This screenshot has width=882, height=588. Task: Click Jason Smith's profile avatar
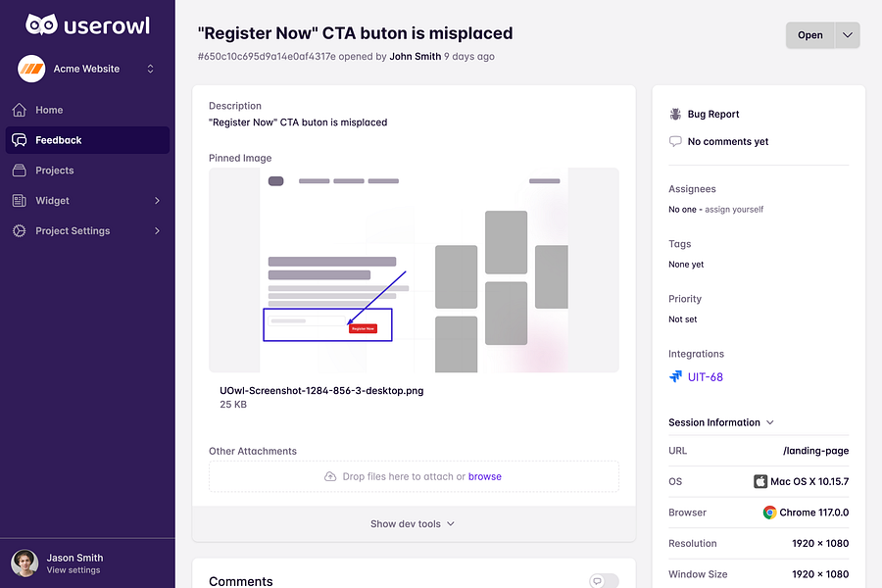click(x=24, y=563)
